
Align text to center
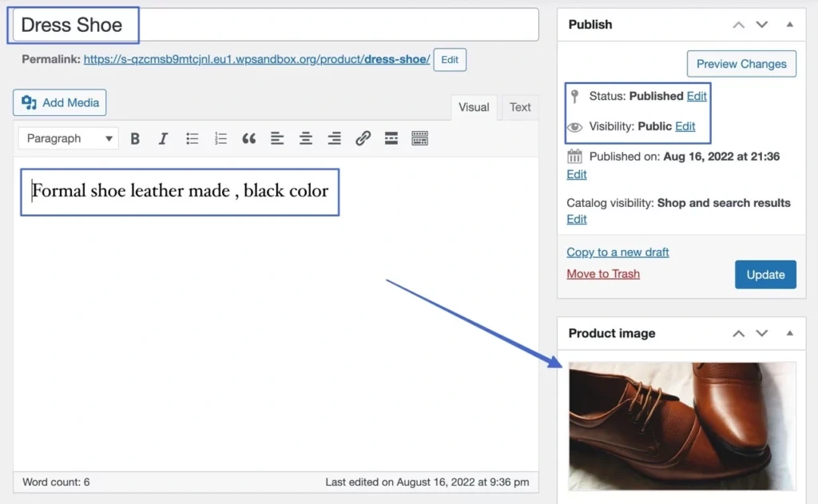(x=306, y=139)
